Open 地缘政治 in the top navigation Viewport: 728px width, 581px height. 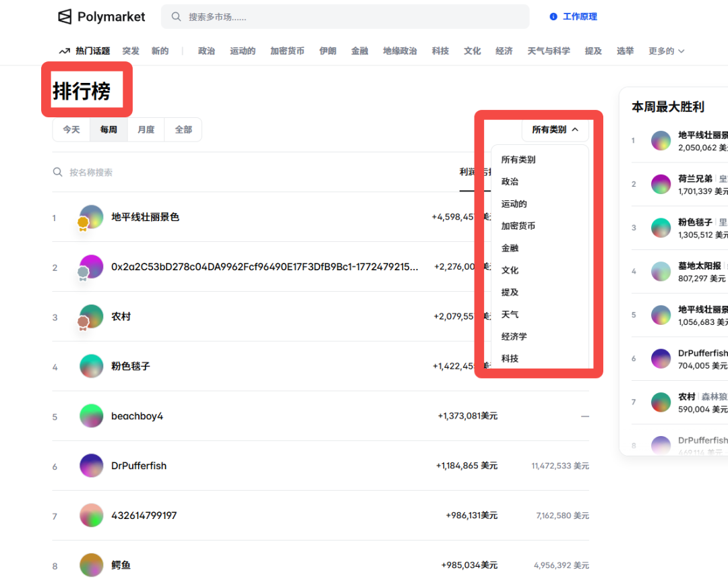(400, 51)
